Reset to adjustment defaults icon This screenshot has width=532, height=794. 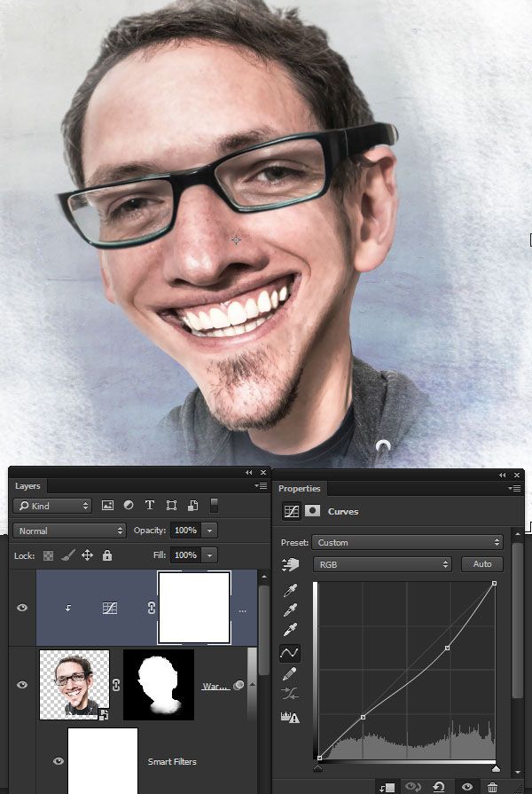440,786
